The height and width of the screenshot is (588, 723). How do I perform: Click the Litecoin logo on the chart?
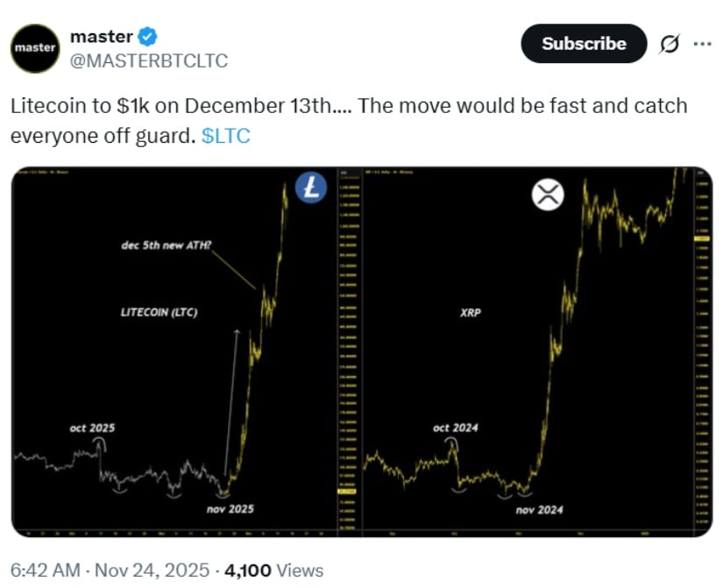[310, 188]
